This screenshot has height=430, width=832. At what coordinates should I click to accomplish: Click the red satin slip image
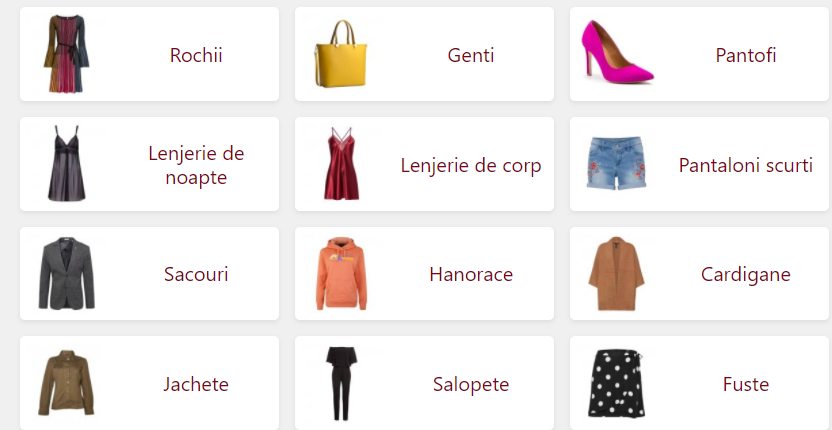tap(342, 164)
